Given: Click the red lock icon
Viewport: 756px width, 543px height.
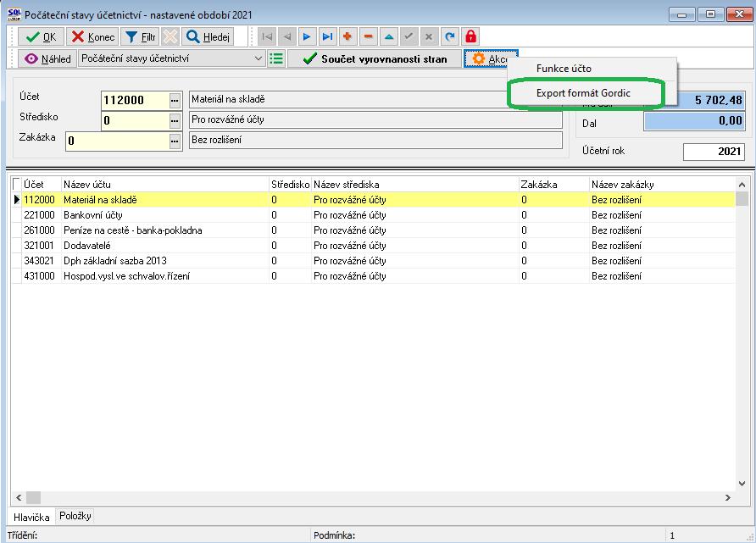Looking at the screenshot, I should click(x=470, y=36).
